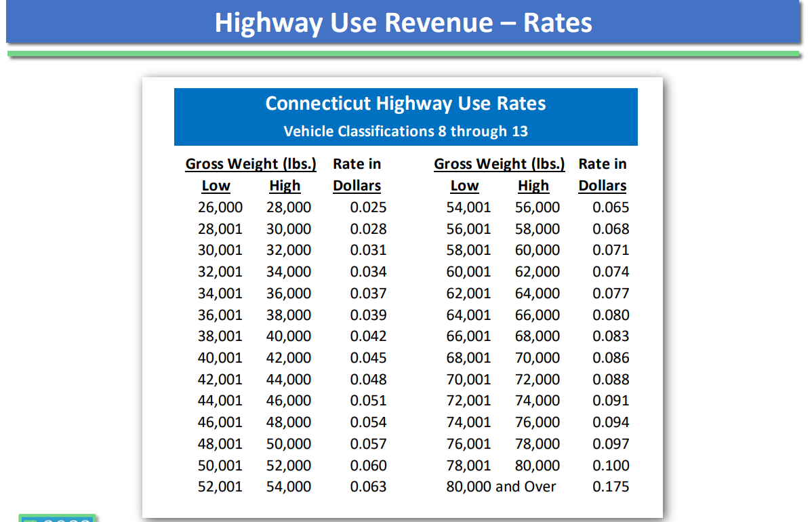Select the high weight cell 48,000
Image resolution: width=812 pixels, height=522 pixels.
[x=289, y=422]
